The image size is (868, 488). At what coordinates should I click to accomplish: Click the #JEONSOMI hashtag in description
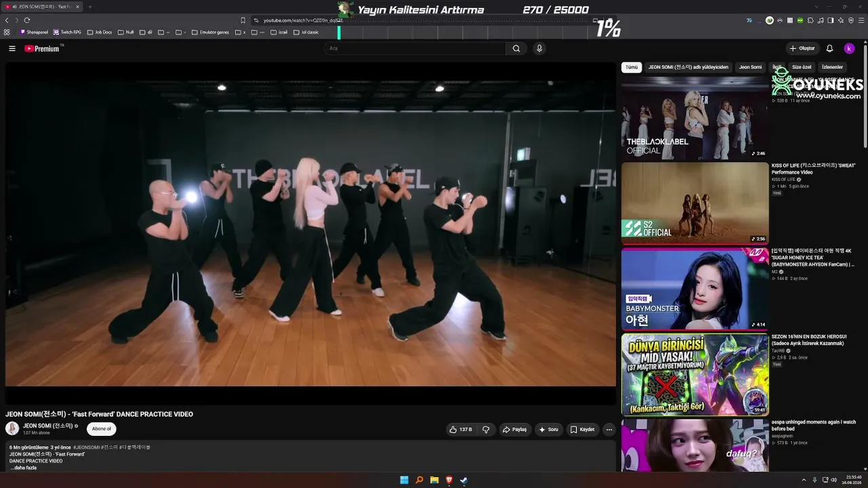tap(86, 447)
